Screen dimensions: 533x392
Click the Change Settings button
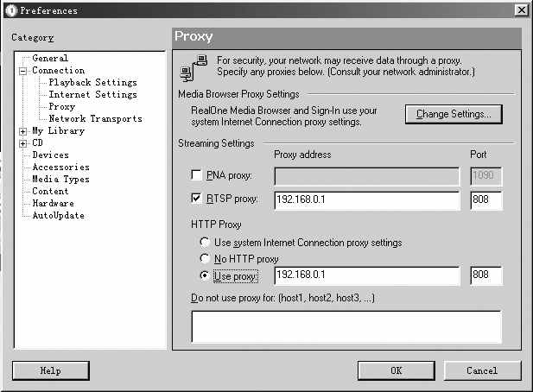click(x=454, y=114)
